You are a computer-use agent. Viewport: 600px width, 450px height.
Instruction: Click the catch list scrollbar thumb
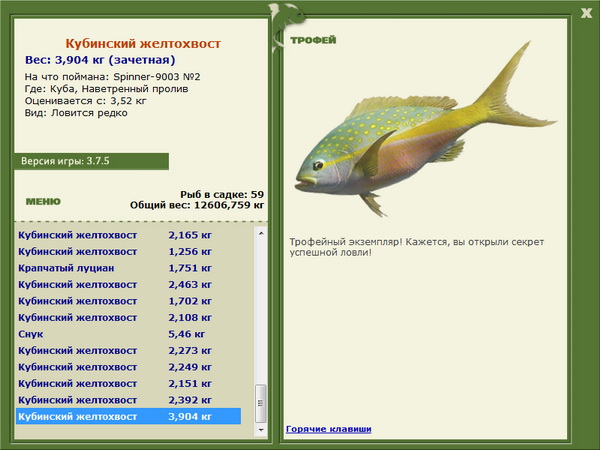[262, 396]
